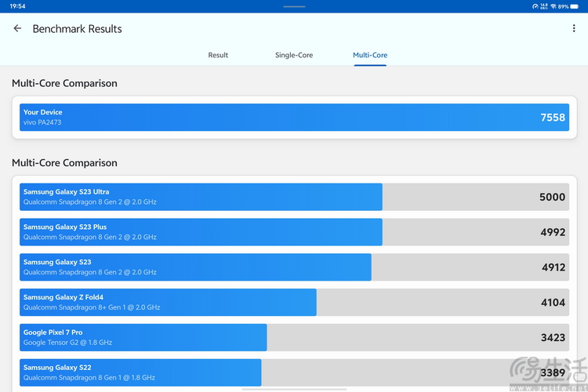
Task: Tap the 4104 score value
Action: [x=554, y=303]
